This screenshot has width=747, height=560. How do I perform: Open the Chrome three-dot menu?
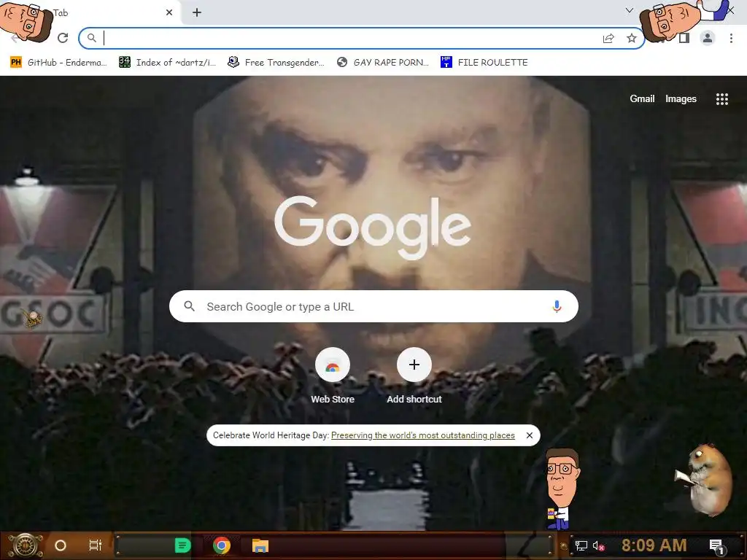pos(731,38)
